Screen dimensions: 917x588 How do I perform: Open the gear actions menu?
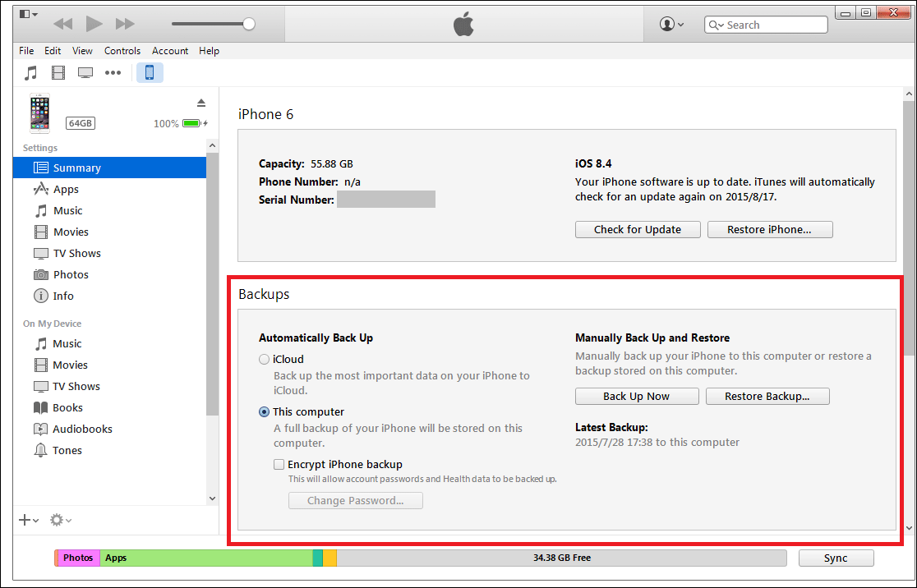60,520
